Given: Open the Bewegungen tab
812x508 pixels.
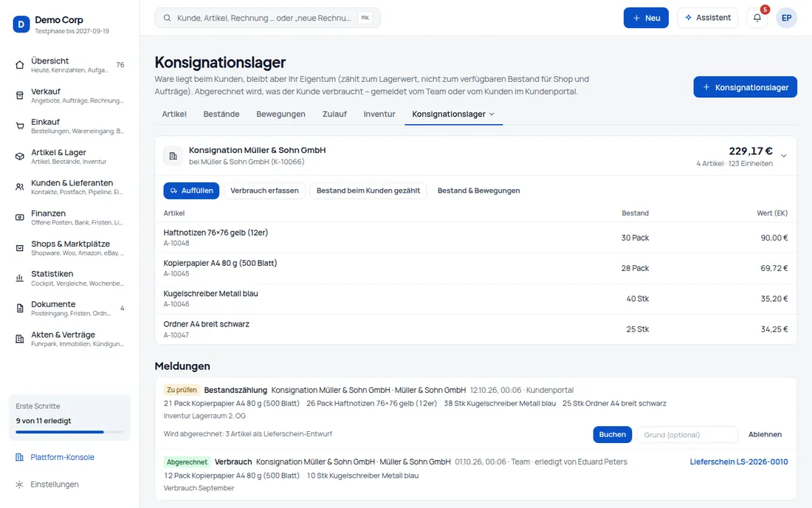Looking at the screenshot, I should (x=281, y=114).
